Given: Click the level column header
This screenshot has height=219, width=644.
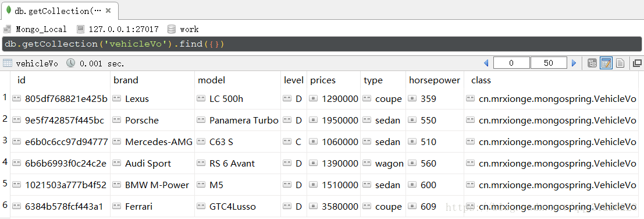Looking at the screenshot, I should (294, 80).
